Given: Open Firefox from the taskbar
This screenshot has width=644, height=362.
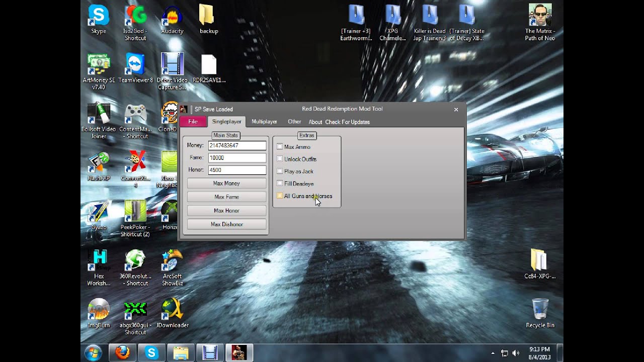Looking at the screenshot, I should (122, 352).
